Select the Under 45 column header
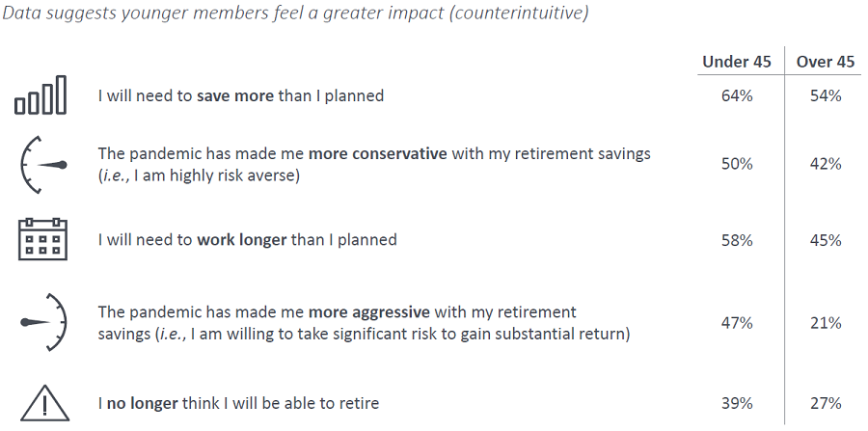Viewport: 868px width, 431px height. (x=737, y=62)
